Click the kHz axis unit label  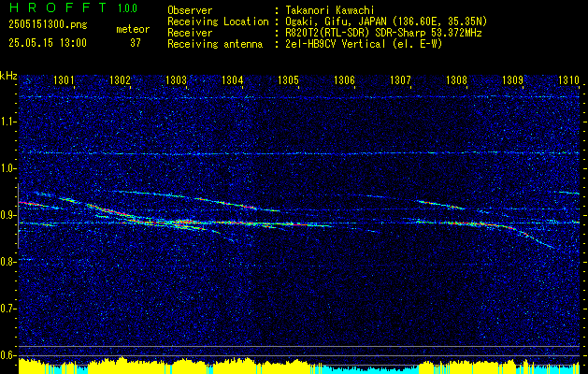point(8,76)
